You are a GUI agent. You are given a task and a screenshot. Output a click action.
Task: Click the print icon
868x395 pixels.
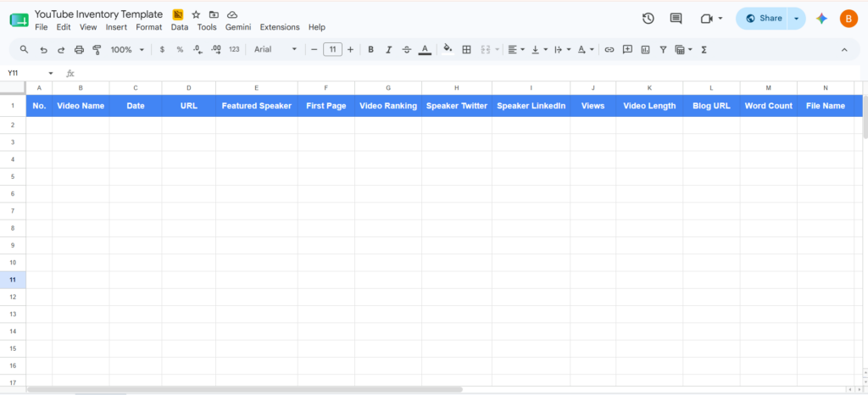pyautogui.click(x=79, y=50)
